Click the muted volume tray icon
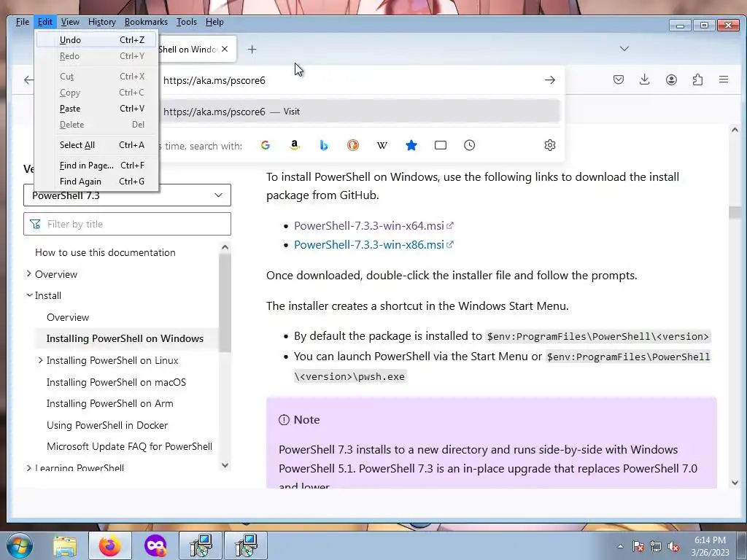The width and height of the screenshot is (747, 560). coord(673,547)
